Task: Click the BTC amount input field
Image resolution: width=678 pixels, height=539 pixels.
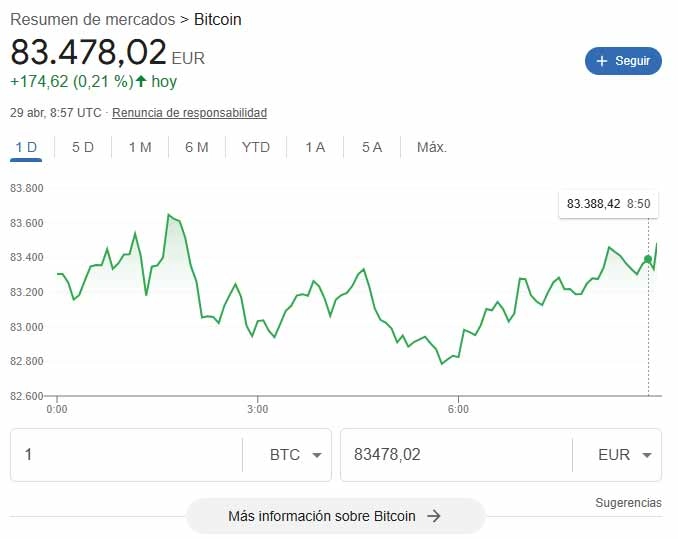Action: [125, 455]
